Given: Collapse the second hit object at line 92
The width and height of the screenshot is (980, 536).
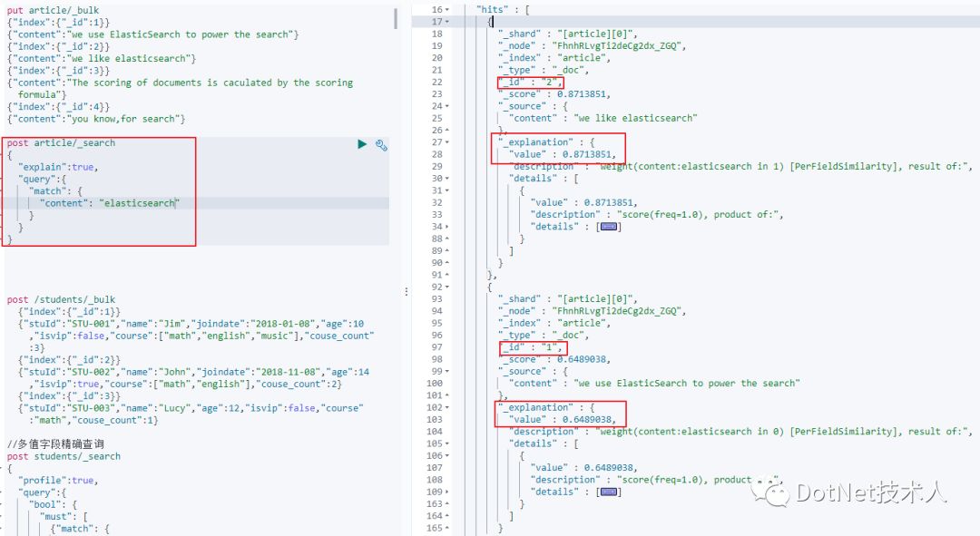Looking at the screenshot, I should tap(447, 287).
